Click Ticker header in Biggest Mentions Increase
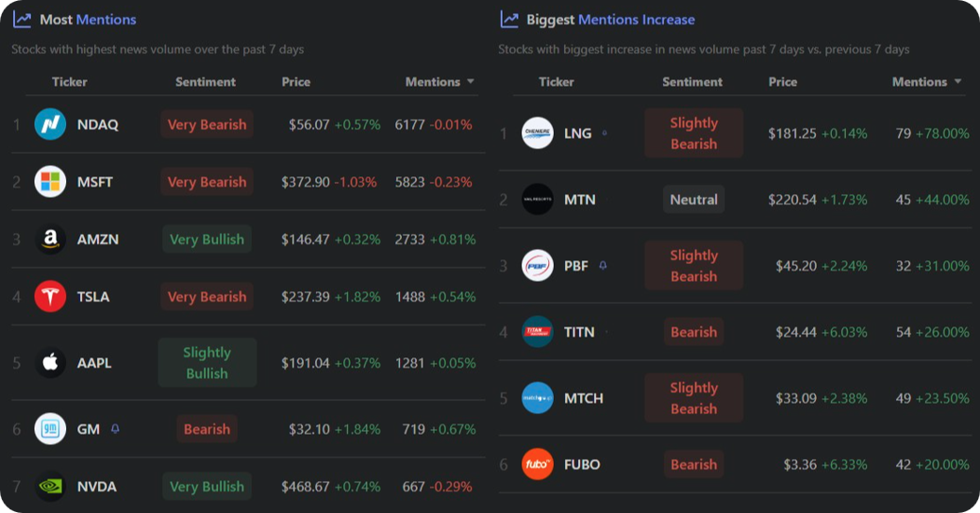 point(556,82)
